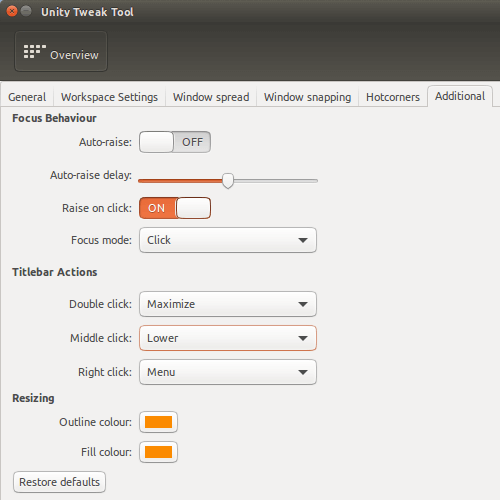Switch to the Window spread tab
Screen dimensions: 500x500
point(211,97)
